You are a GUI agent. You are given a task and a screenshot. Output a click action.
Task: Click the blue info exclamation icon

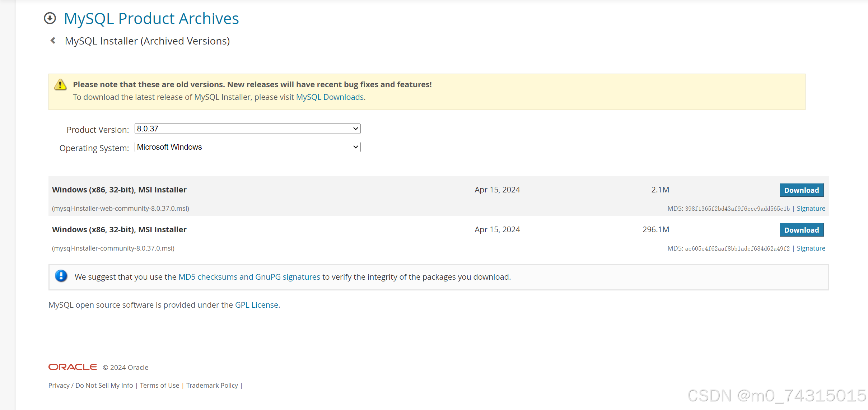pos(61,276)
